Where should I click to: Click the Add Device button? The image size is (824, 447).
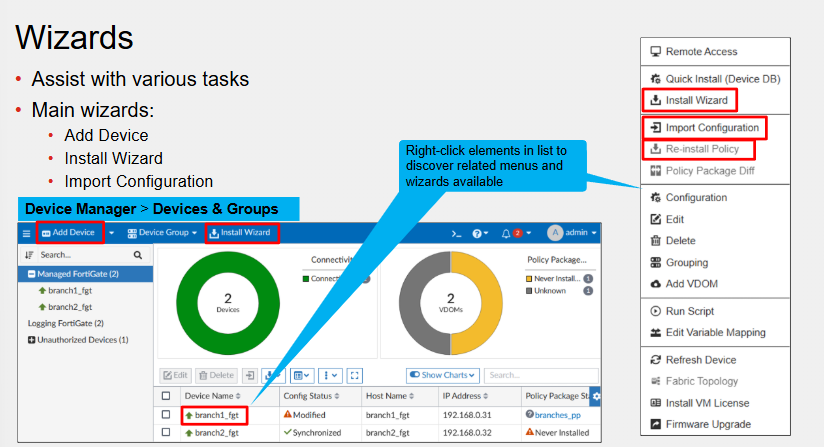[68, 233]
